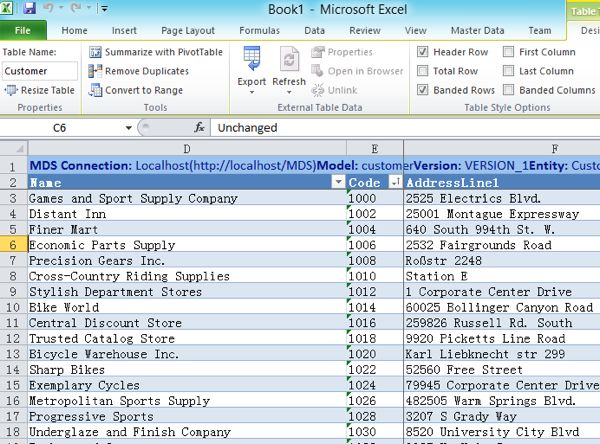Click the Table Name field containing Customer
The width and height of the screenshot is (600, 444).
coord(40,71)
